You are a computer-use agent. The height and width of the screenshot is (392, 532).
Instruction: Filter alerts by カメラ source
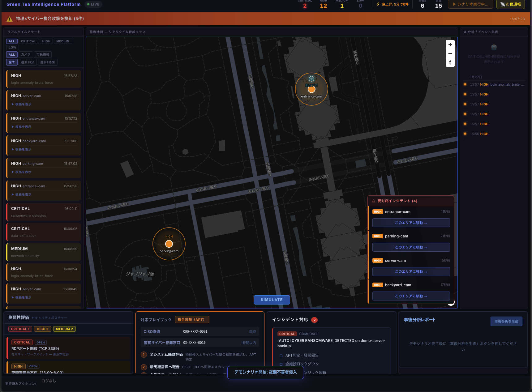[26, 55]
